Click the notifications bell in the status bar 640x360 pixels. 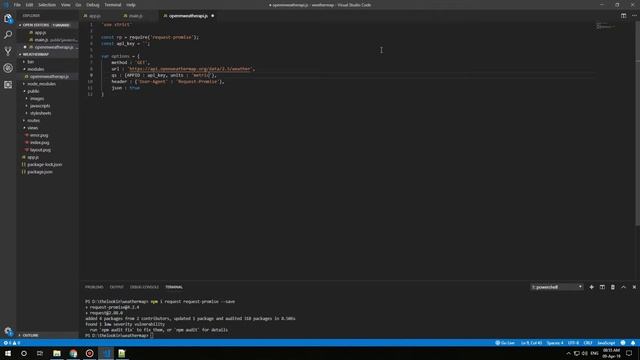coord(633,343)
